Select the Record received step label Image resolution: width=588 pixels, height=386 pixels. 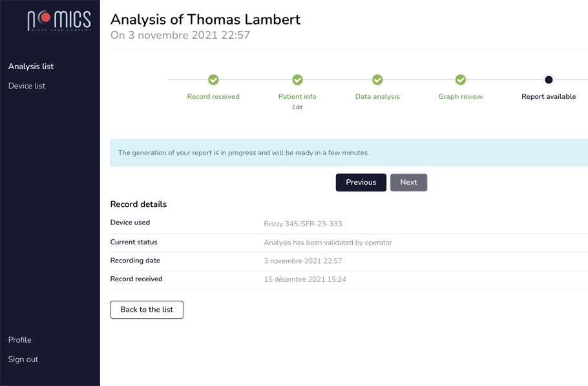(x=213, y=97)
